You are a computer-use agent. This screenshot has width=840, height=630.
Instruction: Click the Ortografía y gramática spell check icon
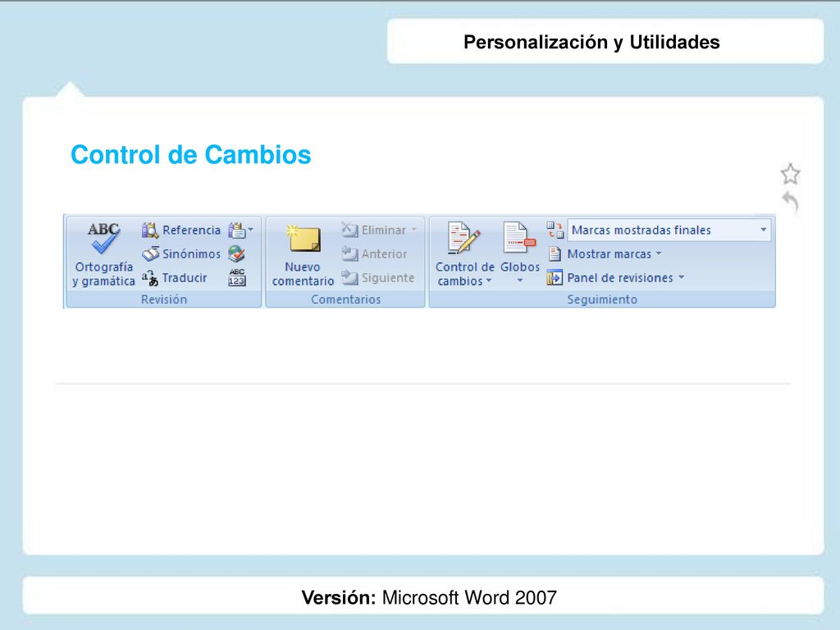coord(103,238)
